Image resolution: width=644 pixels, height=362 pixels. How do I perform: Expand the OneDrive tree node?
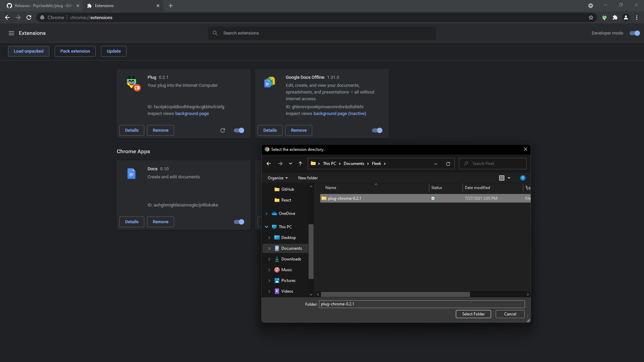coord(267,214)
